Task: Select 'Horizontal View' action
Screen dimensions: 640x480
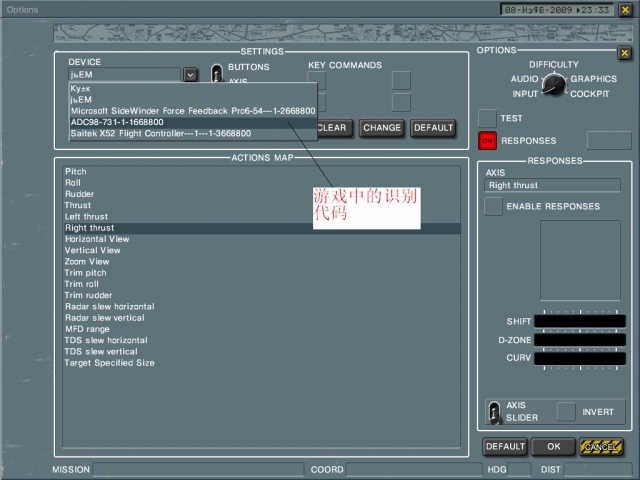Action: (262, 239)
